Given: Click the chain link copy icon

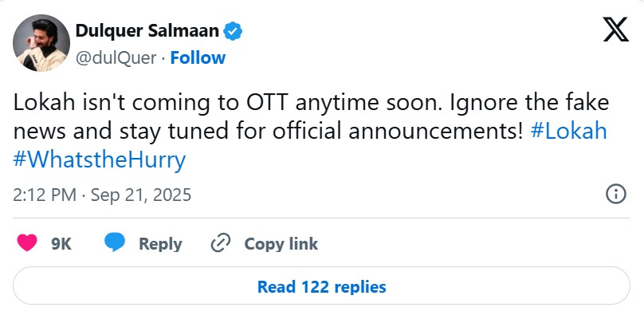Looking at the screenshot, I should click(x=221, y=243).
